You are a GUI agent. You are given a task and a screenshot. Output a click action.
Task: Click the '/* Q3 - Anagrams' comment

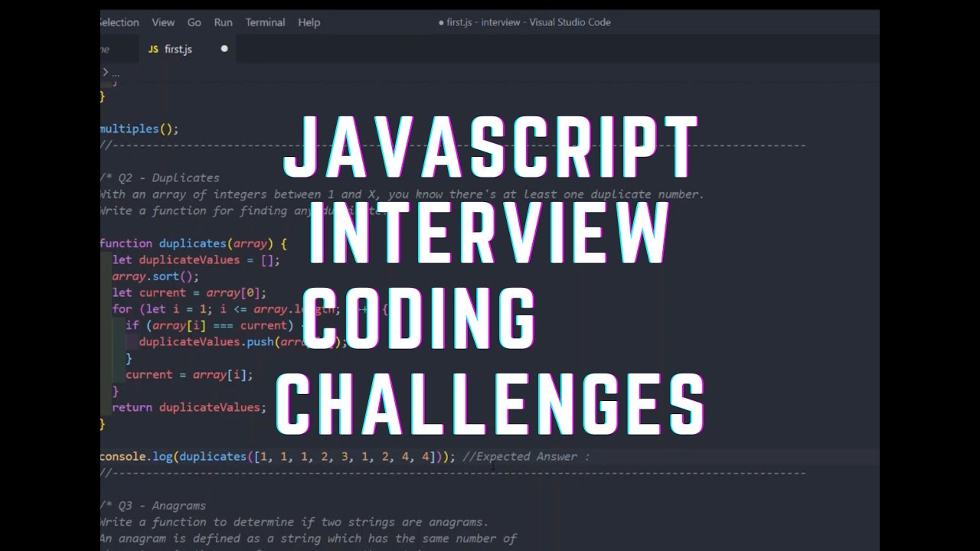[153, 505]
